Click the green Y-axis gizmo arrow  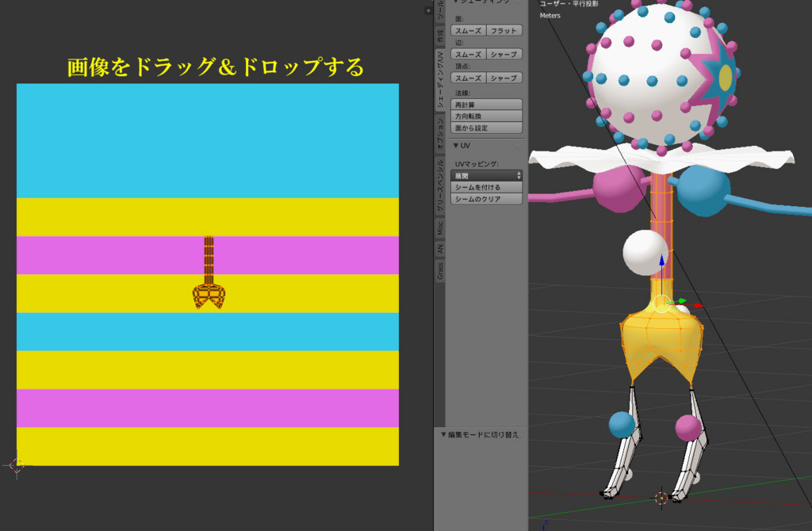[680, 301]
